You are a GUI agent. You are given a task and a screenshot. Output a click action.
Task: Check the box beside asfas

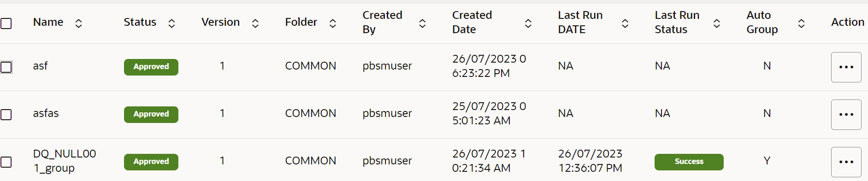tap(6, 114)
